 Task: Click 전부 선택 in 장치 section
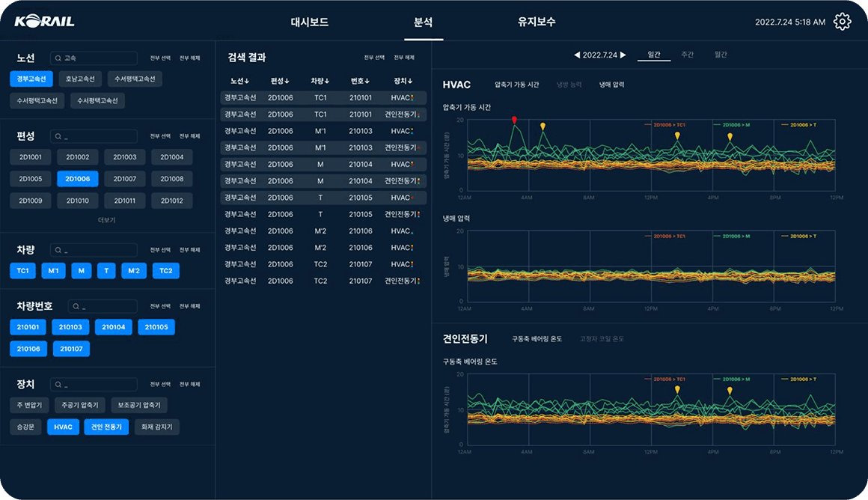pyautogui.click(x=160, y=384)
